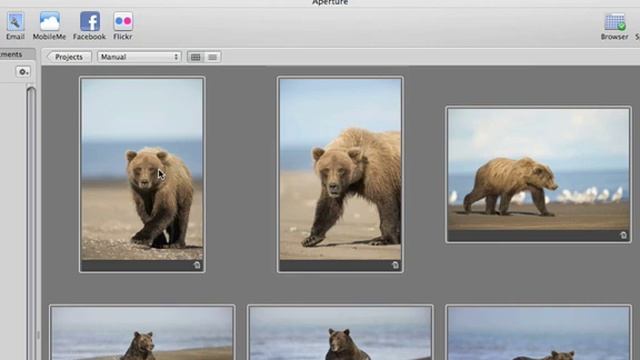
Task: Go back to Projects
Action: 69,57
